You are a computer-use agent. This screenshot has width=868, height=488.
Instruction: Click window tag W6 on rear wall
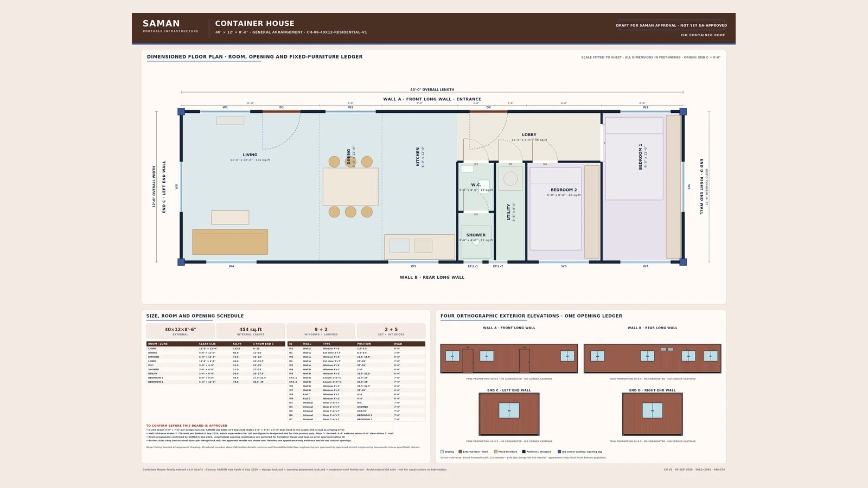pyautogui.click(x=564, y=266)
